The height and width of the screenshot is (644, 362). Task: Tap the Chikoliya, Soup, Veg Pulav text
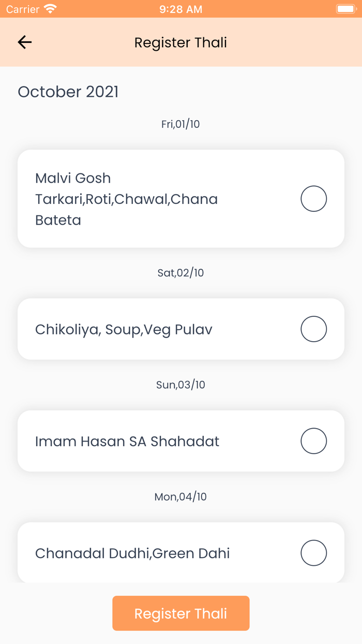click(x=124, y=329)
